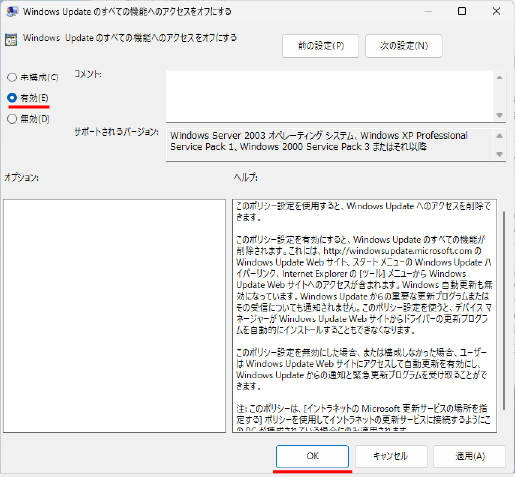Viewport: 515px width, 477px height.
Task: Confirm with the OK button
Action: click(312, 456)
